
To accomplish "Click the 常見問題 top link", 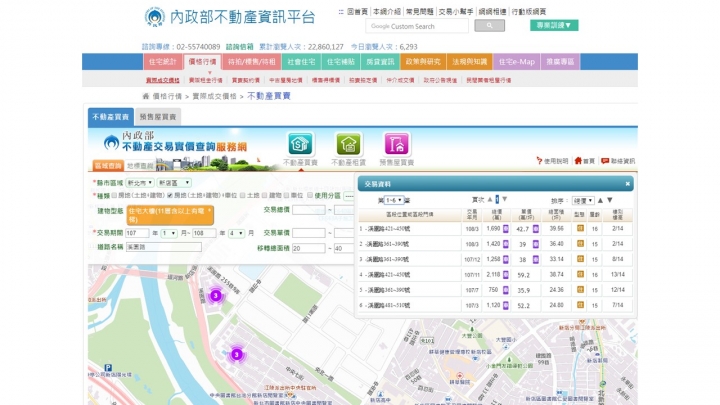I will tap(419, 11).
